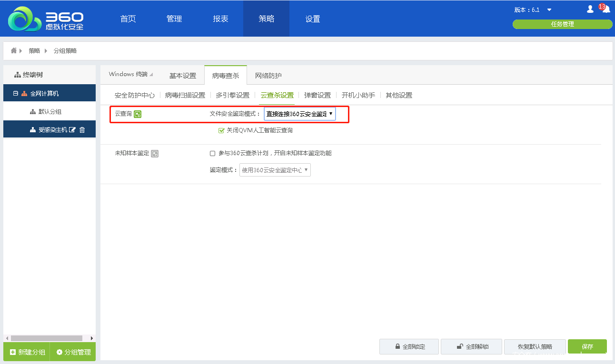Click the sidebar horizontal scrollbar
This screenshot has width=615, height=364.
click(47, 338)
